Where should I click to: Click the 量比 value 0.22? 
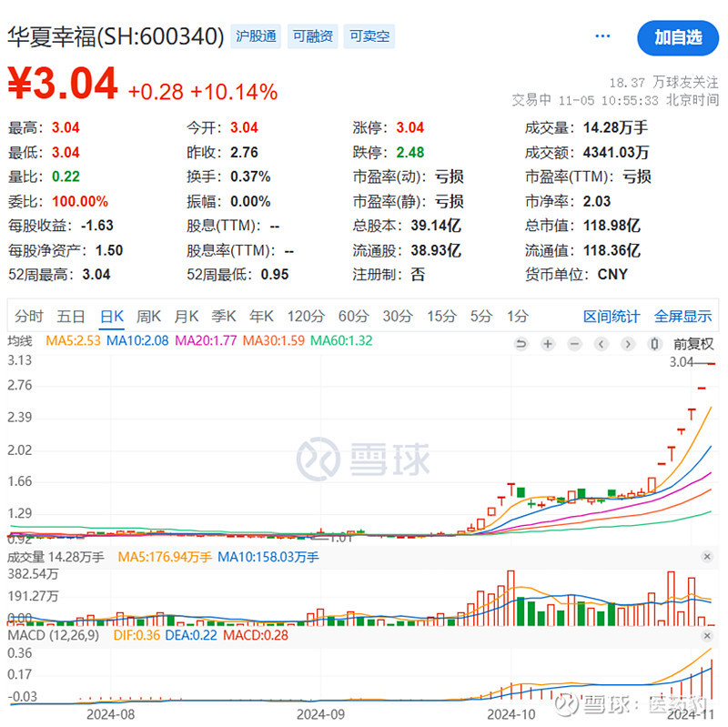tap(66, 177)
